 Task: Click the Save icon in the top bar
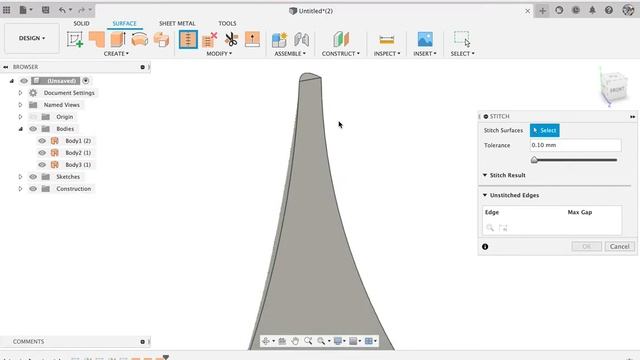pos(45,10)
